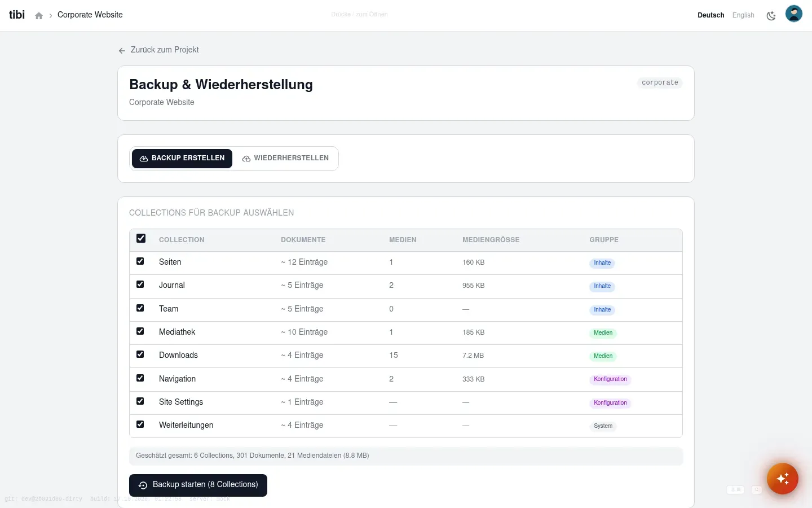This screenshot has height=508, width=812.
Task: Uncheck the Navigation collection checkbox
Action: pyautogui.click(x=140, y=378)
